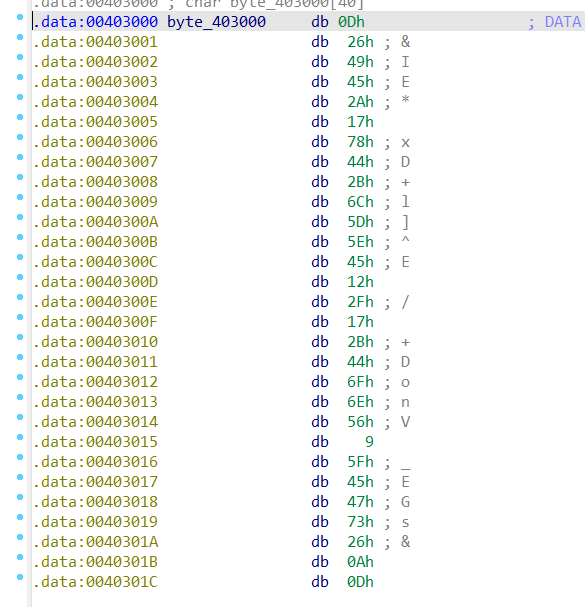
Task: Select address .data:00403002
Action: (95, 62)
